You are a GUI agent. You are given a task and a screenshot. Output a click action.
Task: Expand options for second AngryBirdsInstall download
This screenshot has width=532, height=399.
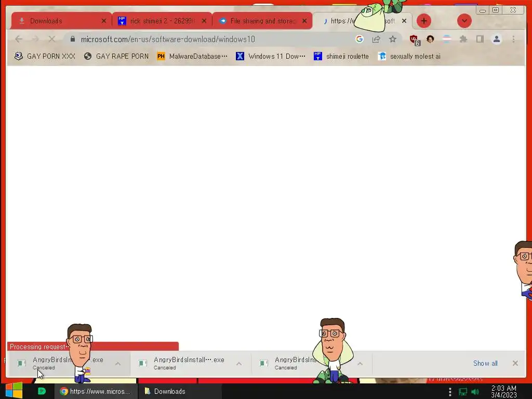click(239, 364)
